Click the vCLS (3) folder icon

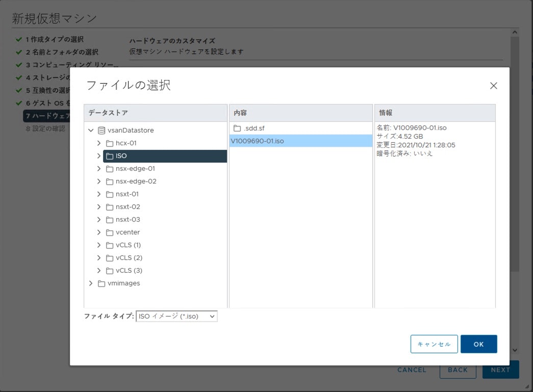tap(110, 271)
